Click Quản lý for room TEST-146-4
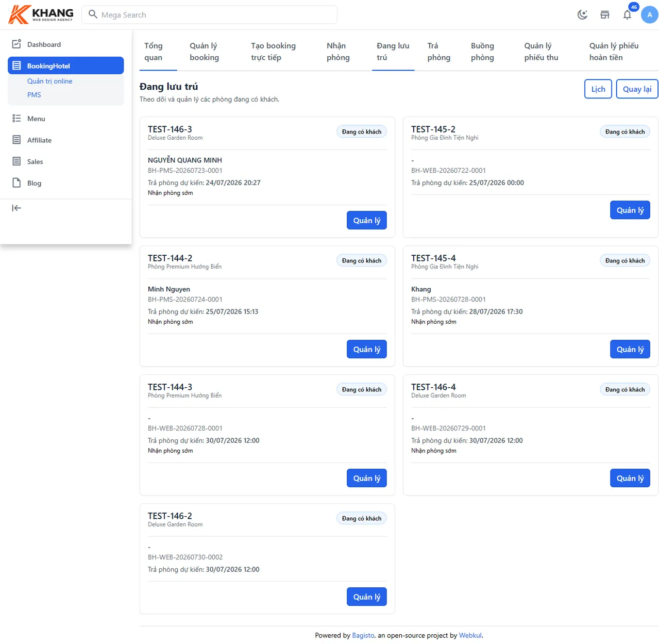The width and height of the screenshot is (659, 644). (630, 478)
